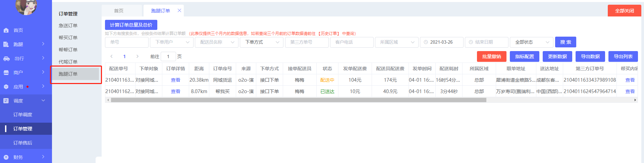644x163 pixels.
Task: Open the 全部状态 dropdown
Action: click(x=532, y=42)
